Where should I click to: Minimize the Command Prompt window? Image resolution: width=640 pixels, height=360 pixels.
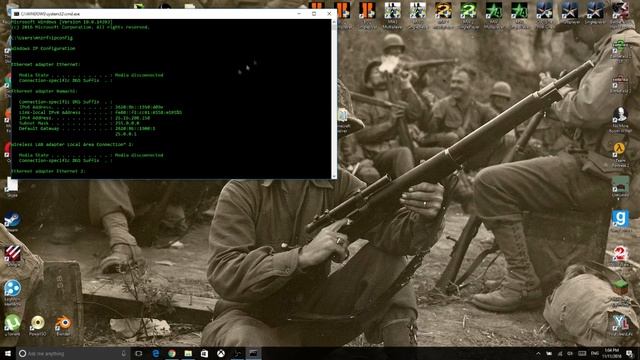click(x=299, y=13)
